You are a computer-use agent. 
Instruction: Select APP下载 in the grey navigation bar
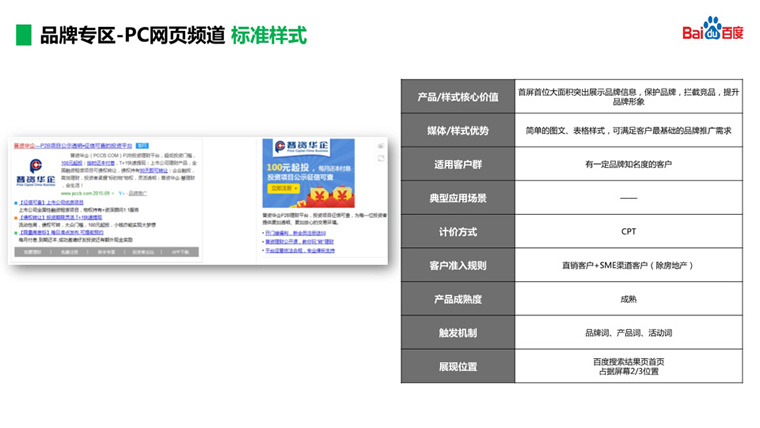[x=180, y=252]
